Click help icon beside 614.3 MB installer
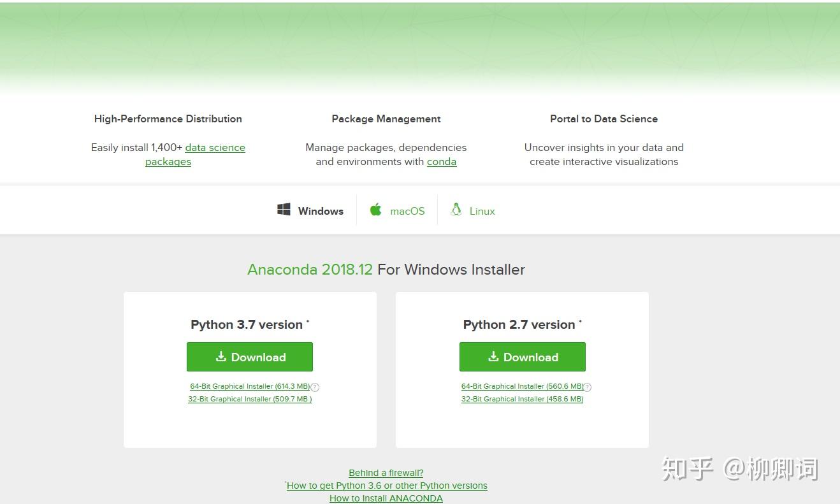Viewport: 840px width, 504px height. click(315, 387)
